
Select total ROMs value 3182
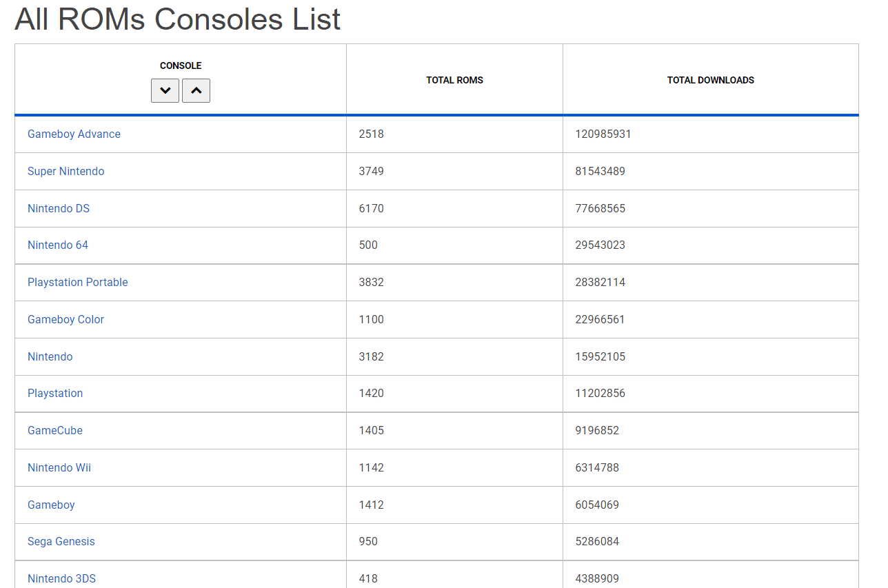coord(372,356)
